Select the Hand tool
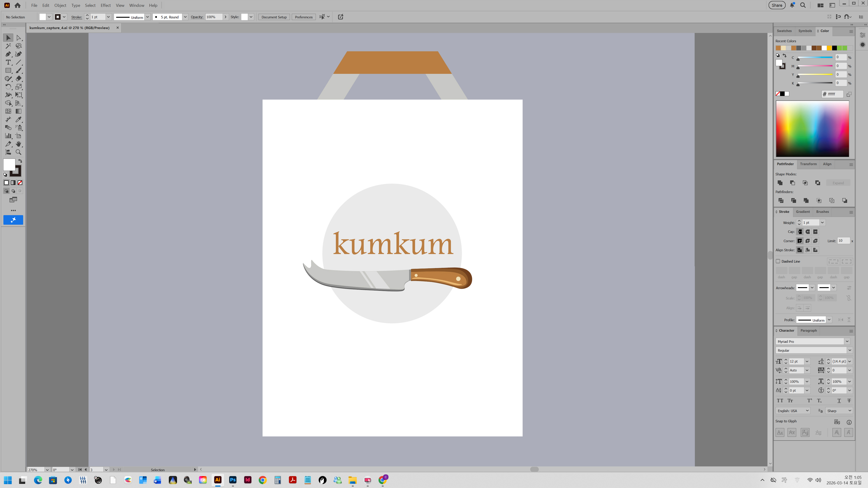868x488 pixels. click(19, 144)
